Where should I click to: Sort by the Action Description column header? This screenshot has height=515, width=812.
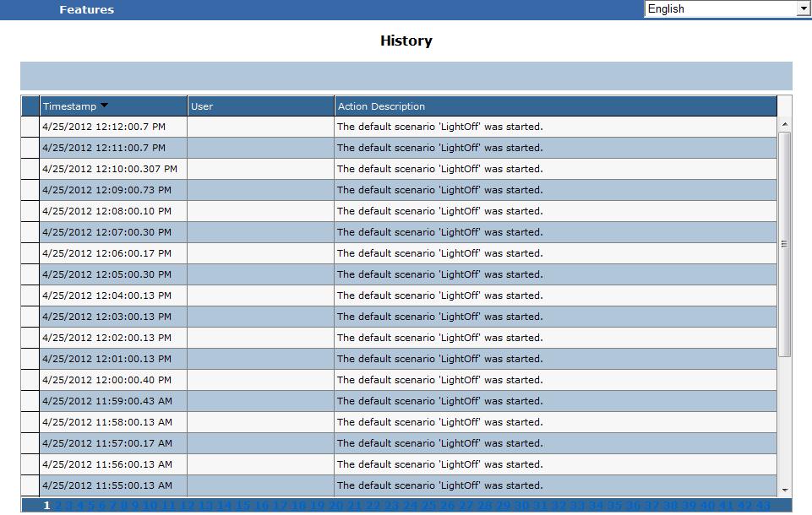554,106
